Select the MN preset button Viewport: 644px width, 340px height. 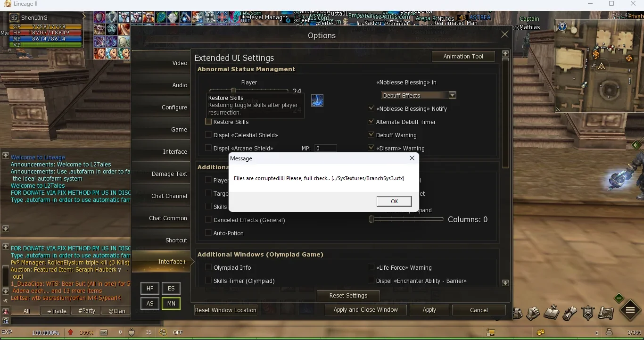click(171, 303)
